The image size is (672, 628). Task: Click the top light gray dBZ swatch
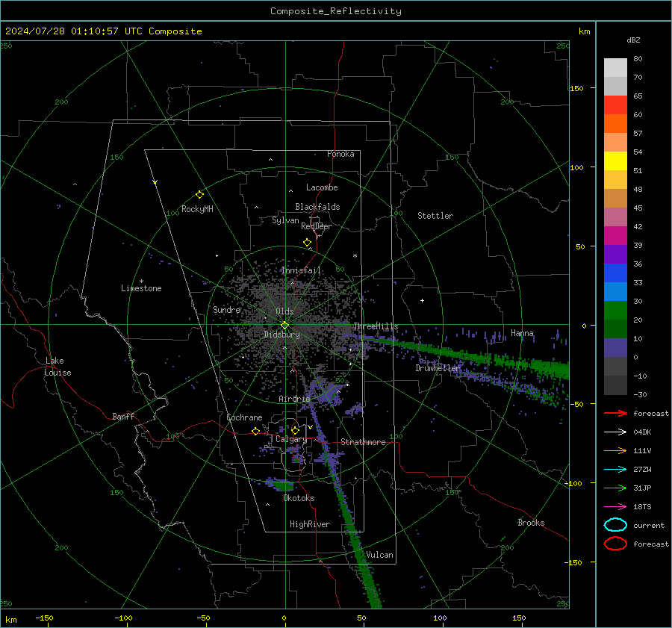(x=615, y=68)
